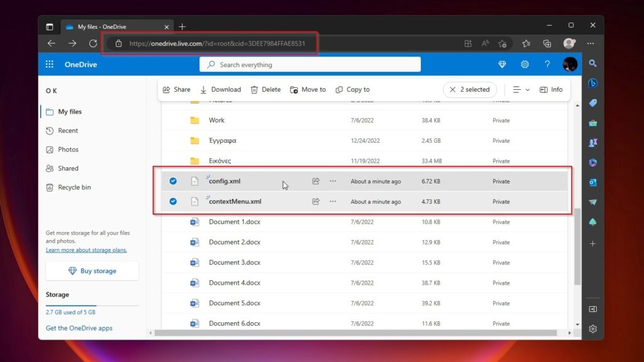Open more actions for config.xml

pos(333,181)
